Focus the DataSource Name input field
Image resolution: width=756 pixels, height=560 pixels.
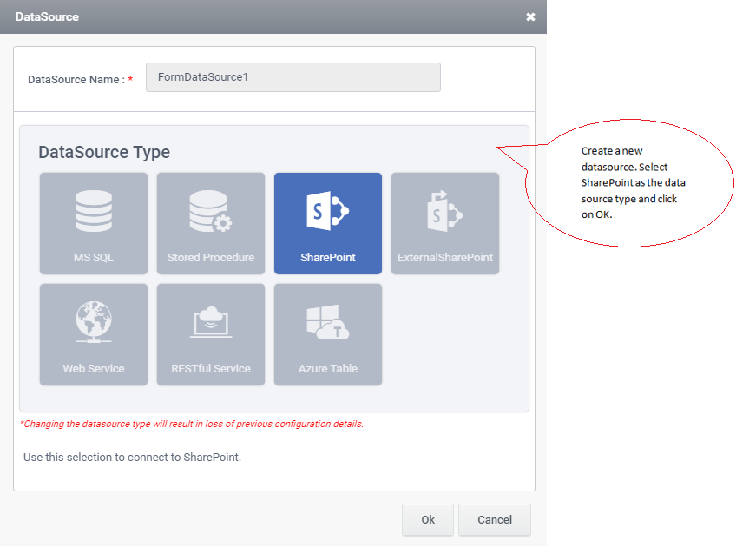tap(293, 77)
